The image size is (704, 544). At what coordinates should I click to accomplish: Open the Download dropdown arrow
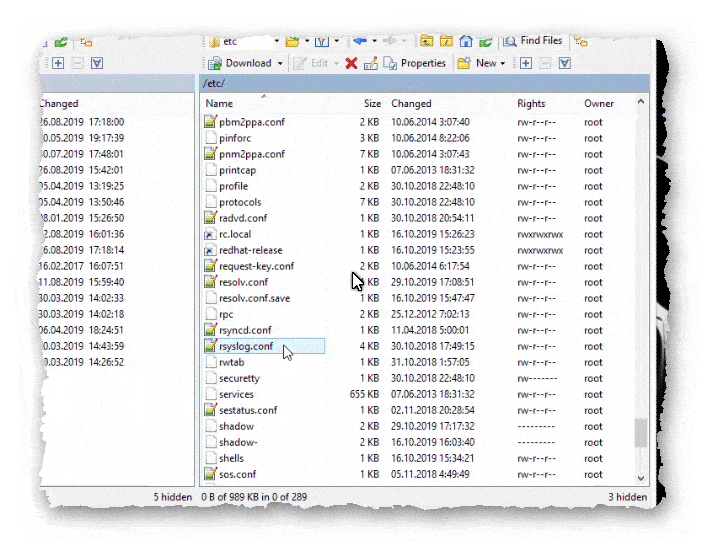(280, 64)
